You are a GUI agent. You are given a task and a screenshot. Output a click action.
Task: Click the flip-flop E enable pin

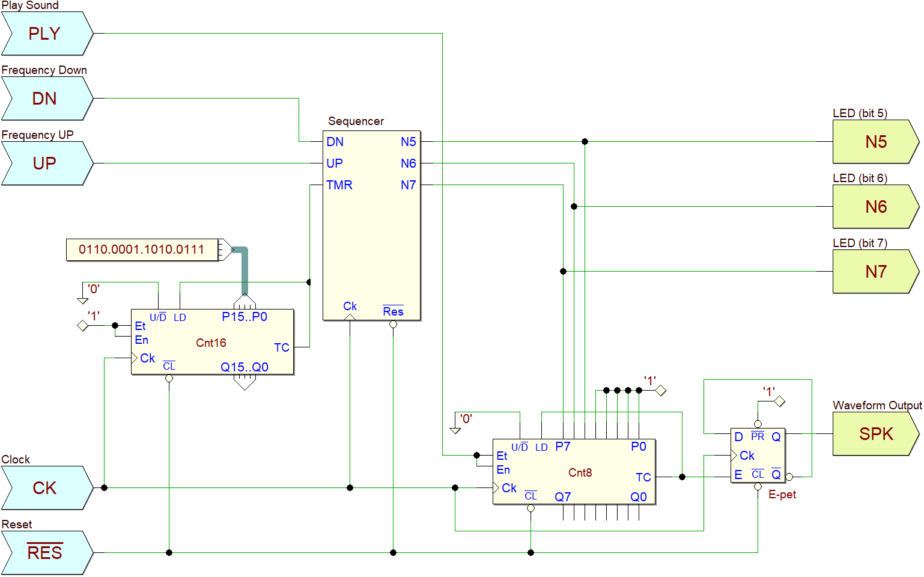click(x=738, y=475)
